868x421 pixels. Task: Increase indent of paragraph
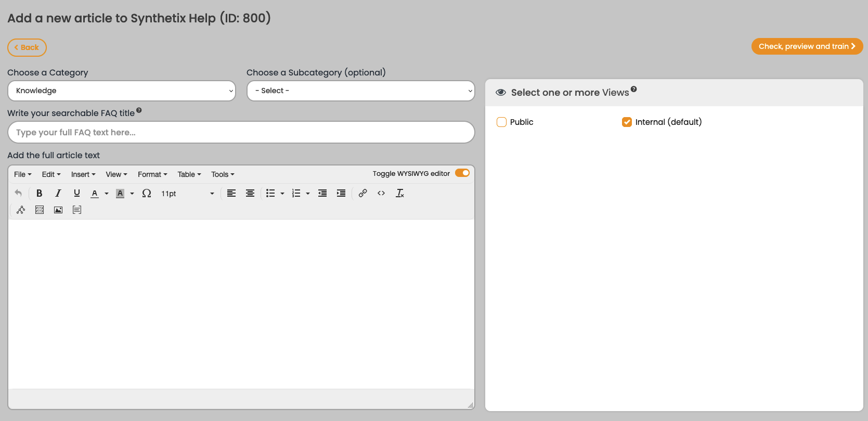pos(341,193)
